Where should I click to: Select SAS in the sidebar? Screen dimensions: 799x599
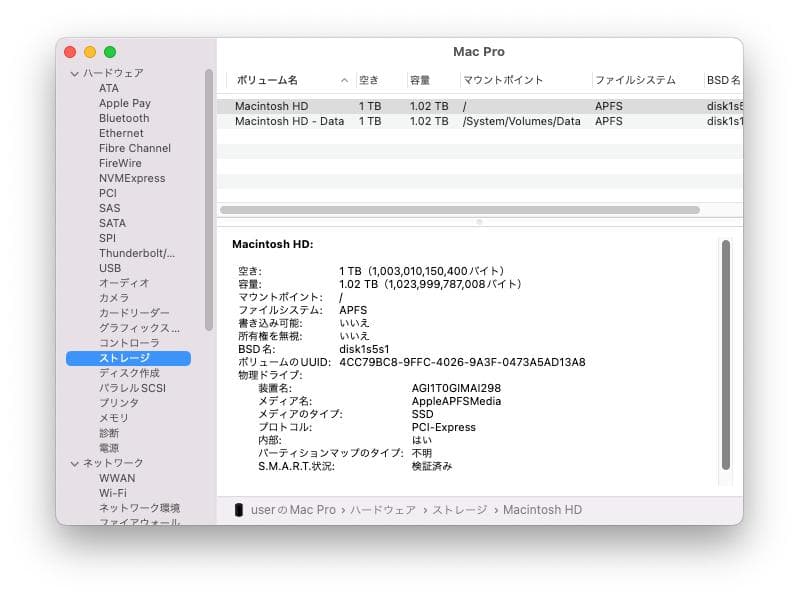pyautogui.click(x=110, y=208)
